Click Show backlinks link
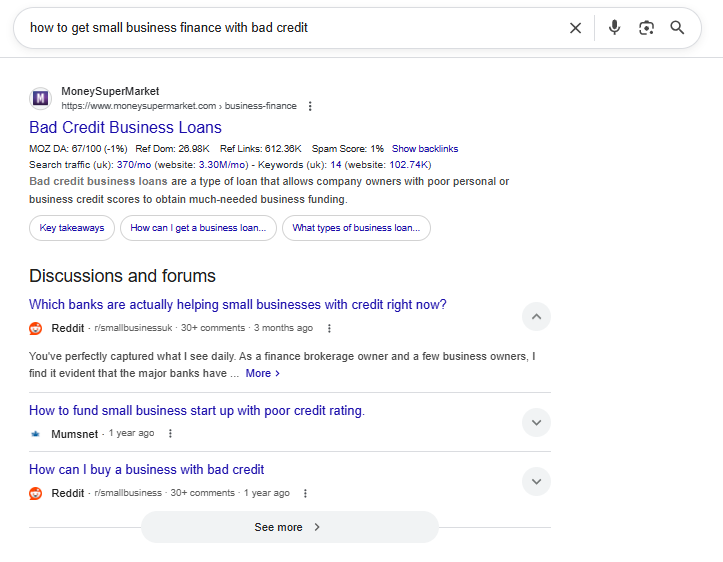Screen dimensions: 723x562 click(425, 148)
